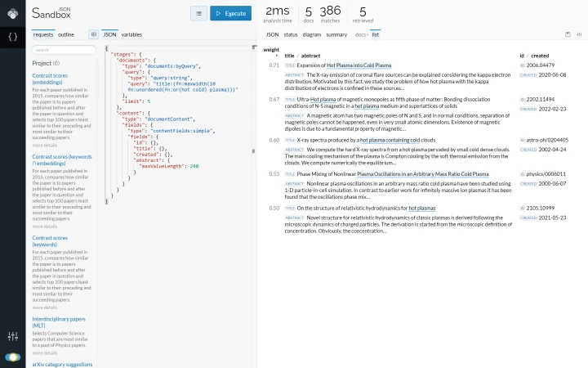The width and height of the screenshot is (588, 368).
Task: Select the JSON editor tab
Action: 109,34
